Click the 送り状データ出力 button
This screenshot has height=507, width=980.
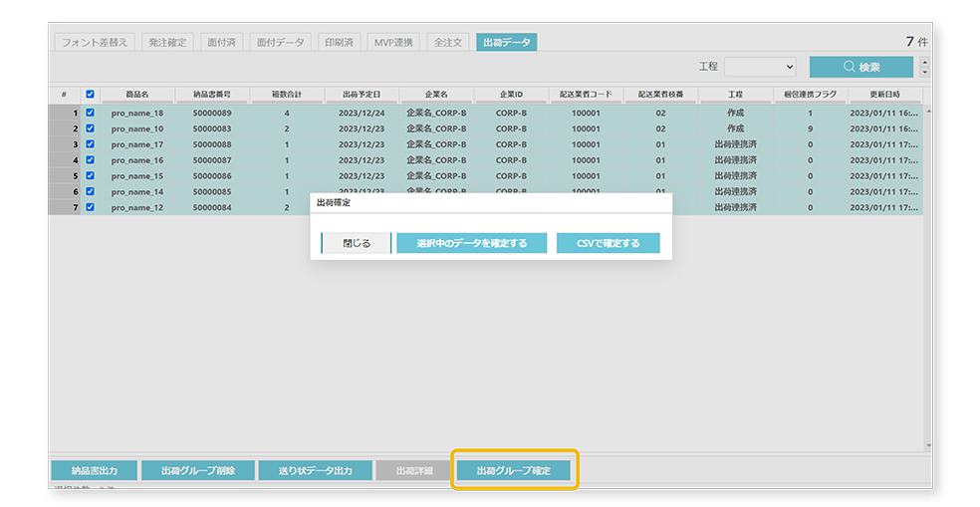(314, 470)
